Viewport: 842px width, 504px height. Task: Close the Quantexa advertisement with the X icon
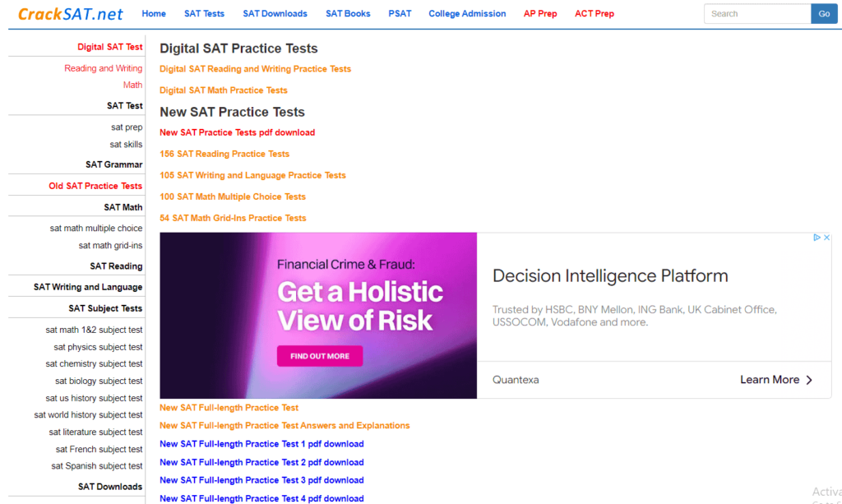pyautogui.click(x=827, y=238)
